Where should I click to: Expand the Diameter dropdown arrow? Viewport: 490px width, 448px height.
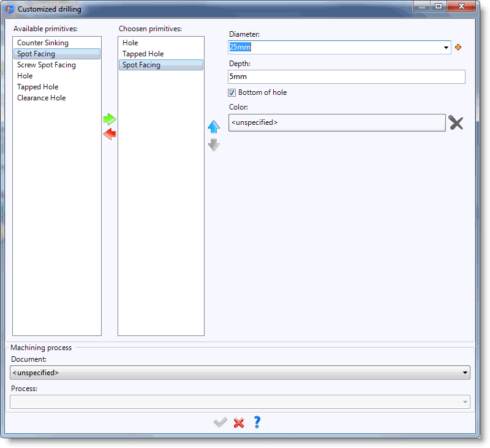tap(445, 48)
